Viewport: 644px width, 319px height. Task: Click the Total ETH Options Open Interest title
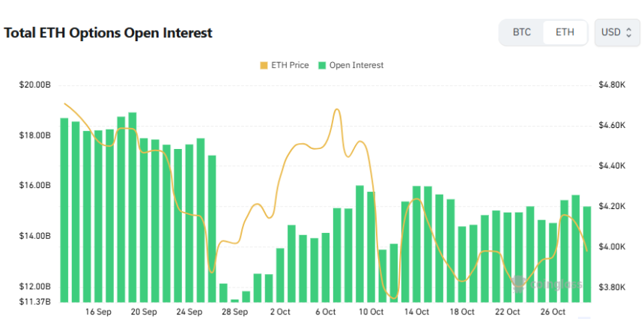click(x=109, y=33)
